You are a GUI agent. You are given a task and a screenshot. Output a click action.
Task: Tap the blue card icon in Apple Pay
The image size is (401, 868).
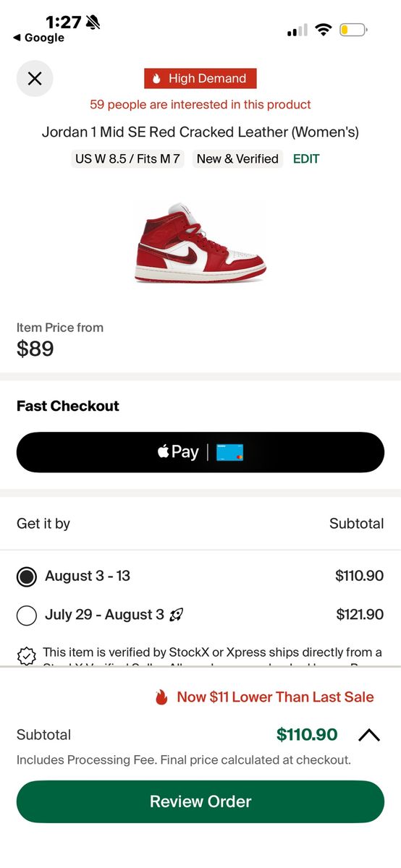tap(230, 453)
